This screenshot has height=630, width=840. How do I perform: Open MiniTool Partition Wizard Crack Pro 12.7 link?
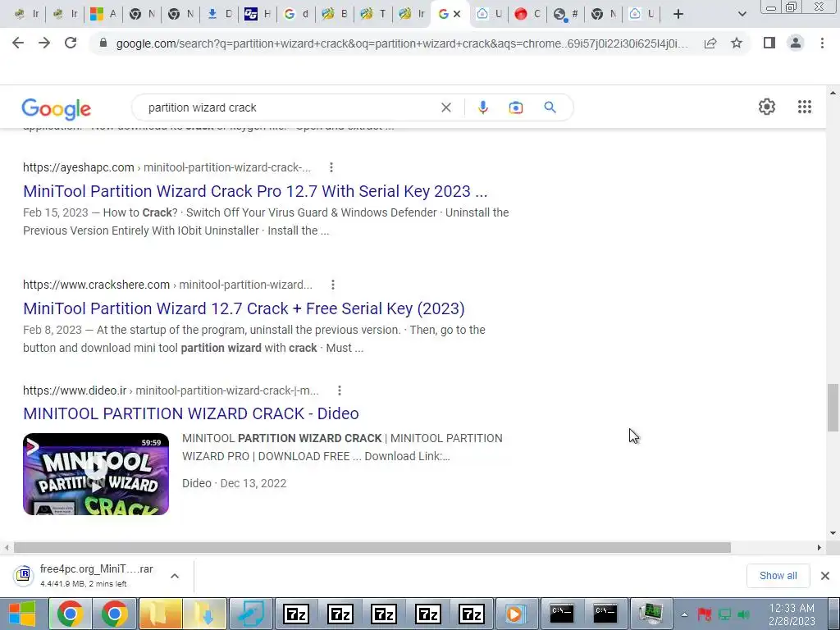[255, 191]
